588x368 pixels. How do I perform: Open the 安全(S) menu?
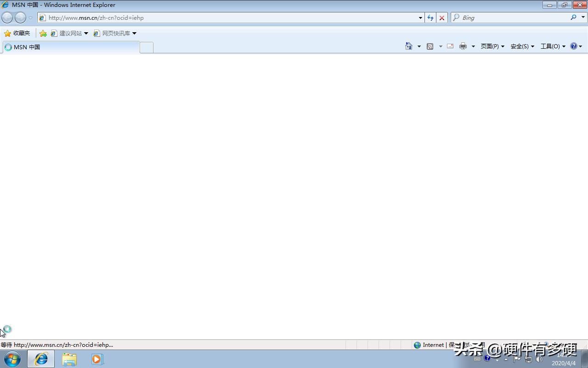[522, 46]
